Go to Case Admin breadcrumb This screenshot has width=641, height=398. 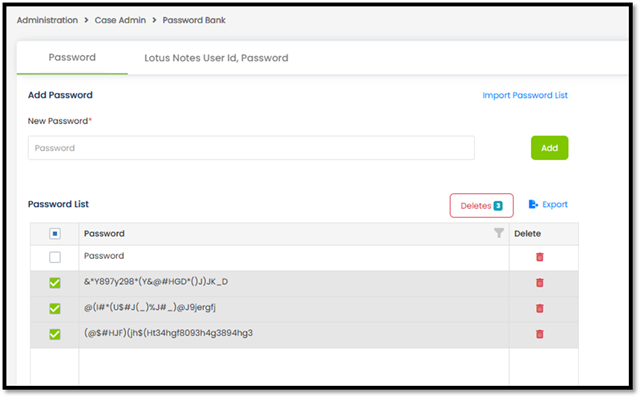tap(120, 20)
